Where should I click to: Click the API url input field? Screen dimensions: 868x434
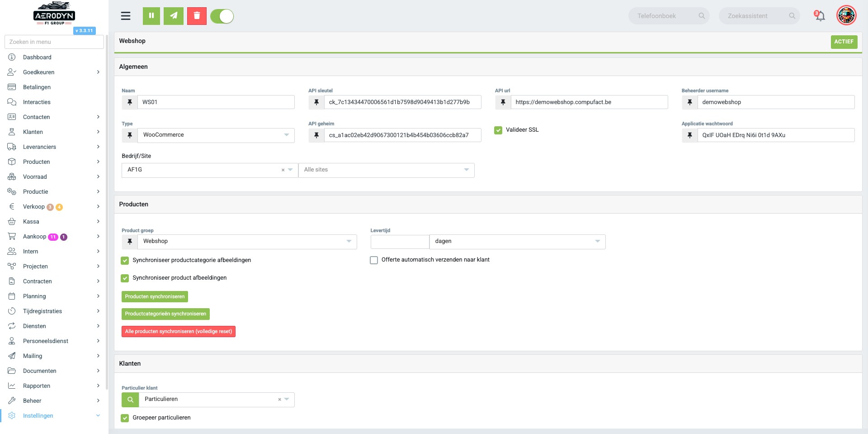coord(590,102)
